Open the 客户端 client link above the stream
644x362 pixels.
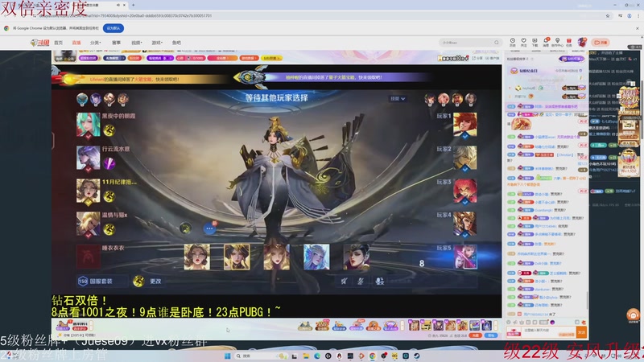point(492,58)
